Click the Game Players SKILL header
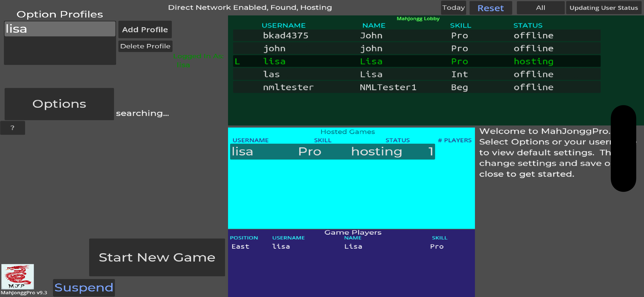The height and width of the screenshot is (297, 644). tap(439, 238)
